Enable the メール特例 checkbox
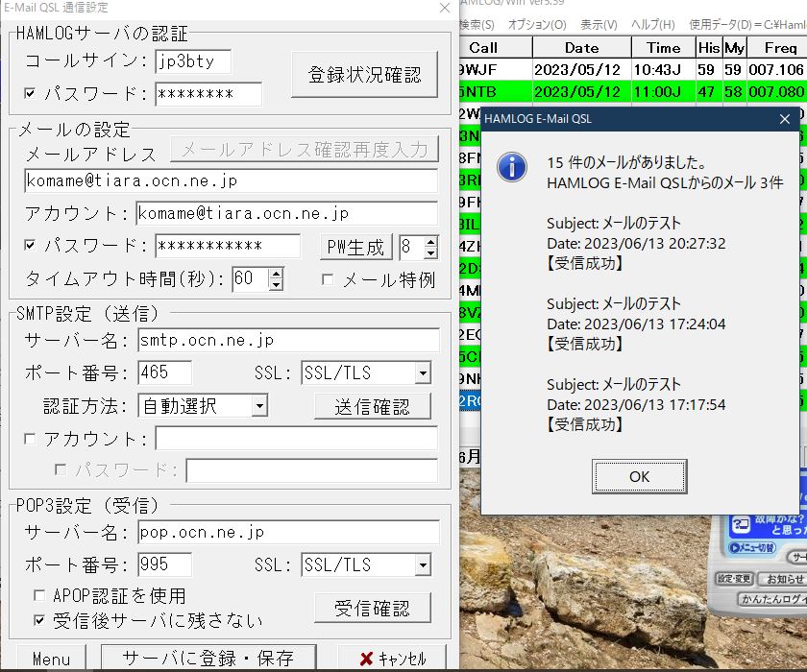Viewport: 807px width, 672px height. click(x=328, y=280)
